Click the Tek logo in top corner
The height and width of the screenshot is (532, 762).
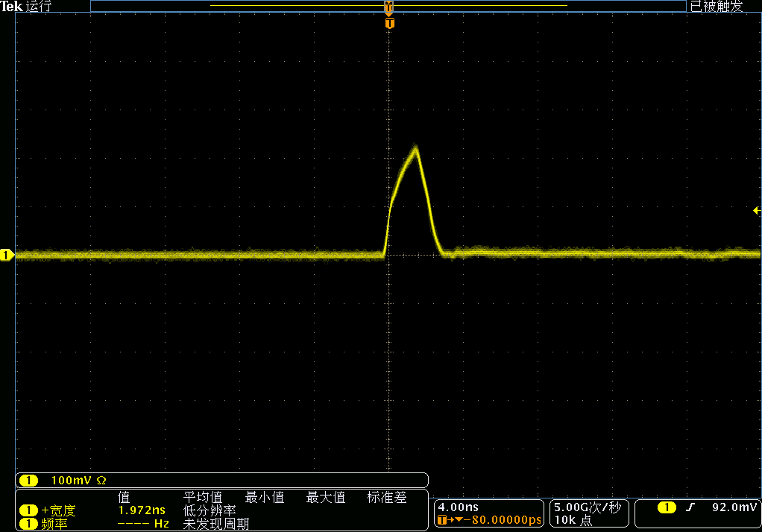(x=11, y=7)
